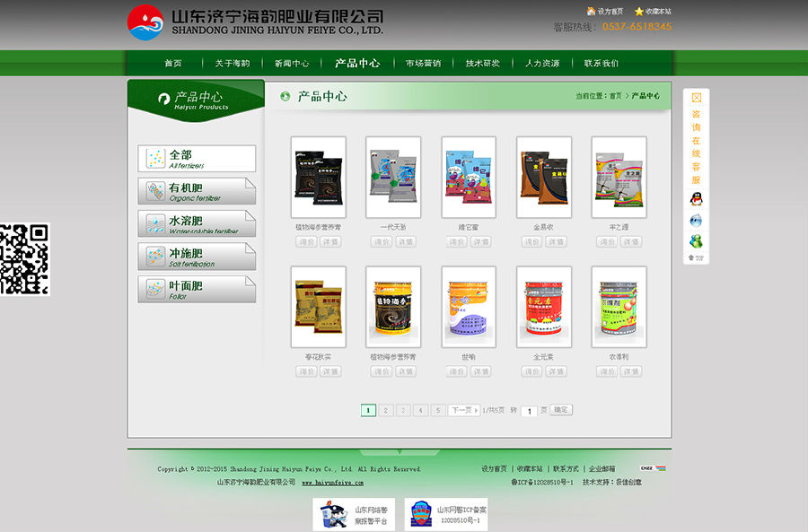The height and width of the screenshot is (532, 808).
Task: Click 询价 under 丰之源
Action: (x=607, y=241)
